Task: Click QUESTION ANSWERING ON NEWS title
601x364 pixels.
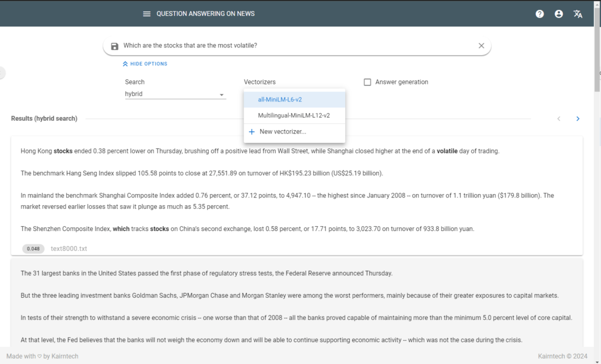Action: (205, 14)
